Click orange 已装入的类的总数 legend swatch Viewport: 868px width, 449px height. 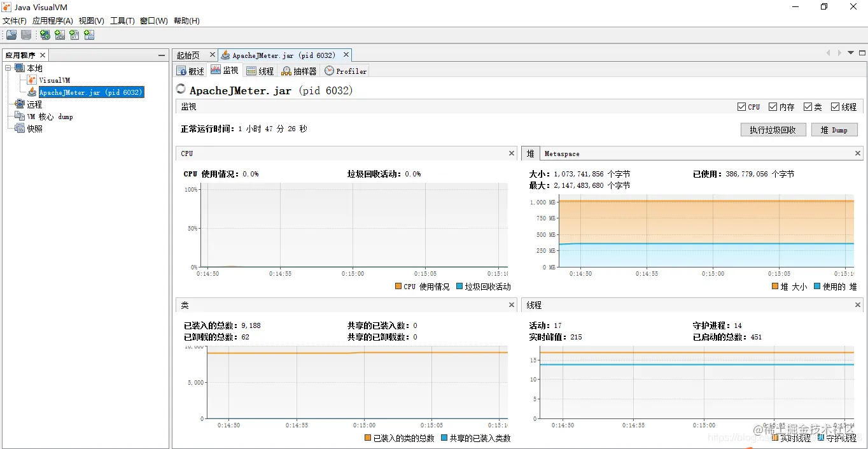[368, 438]
